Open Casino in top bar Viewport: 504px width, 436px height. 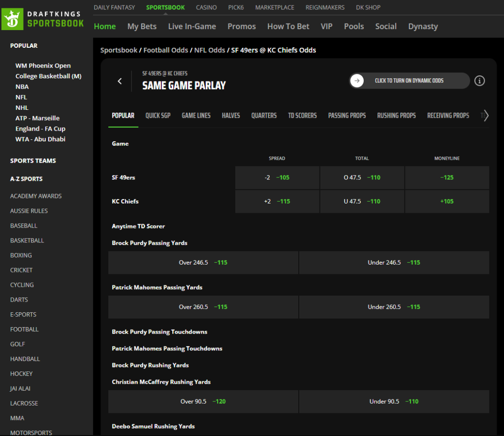pos(206,7)
